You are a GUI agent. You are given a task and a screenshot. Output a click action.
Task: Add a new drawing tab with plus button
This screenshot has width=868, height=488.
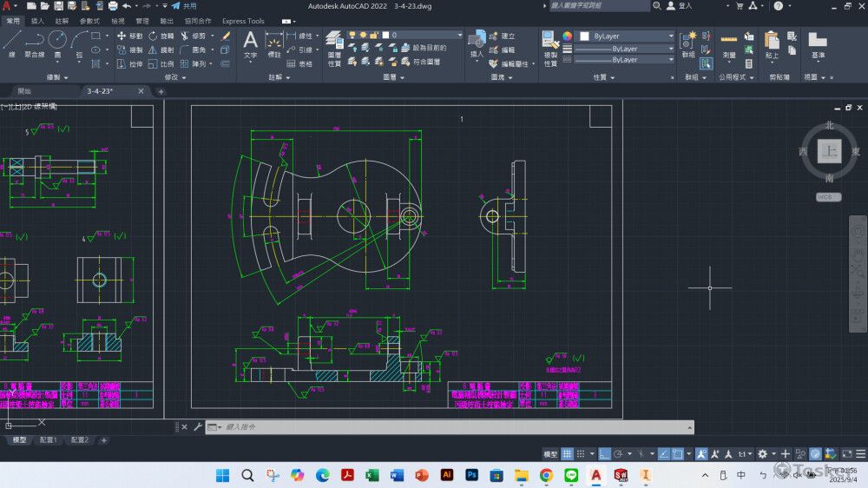click(161, 91)
